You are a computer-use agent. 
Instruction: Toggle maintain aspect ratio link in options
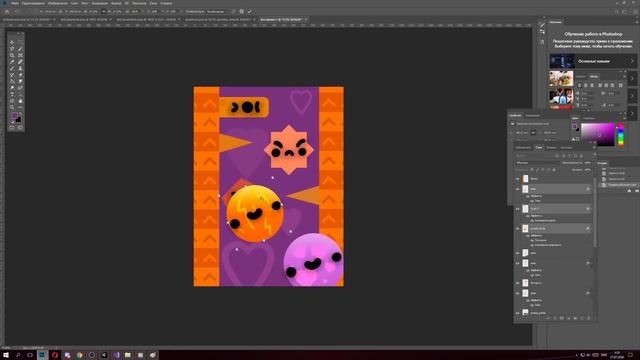coord(104,11)
